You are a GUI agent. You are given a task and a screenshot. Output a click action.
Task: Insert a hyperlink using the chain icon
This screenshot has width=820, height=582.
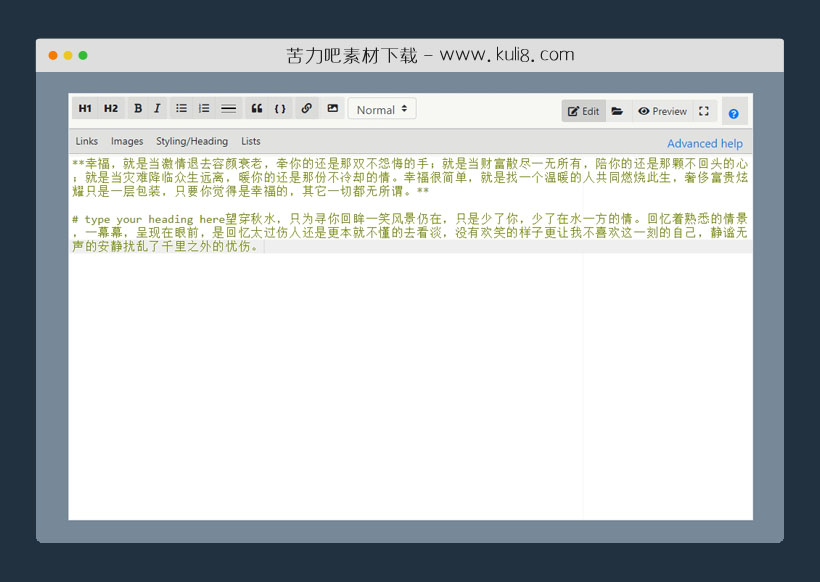point(307,109)
